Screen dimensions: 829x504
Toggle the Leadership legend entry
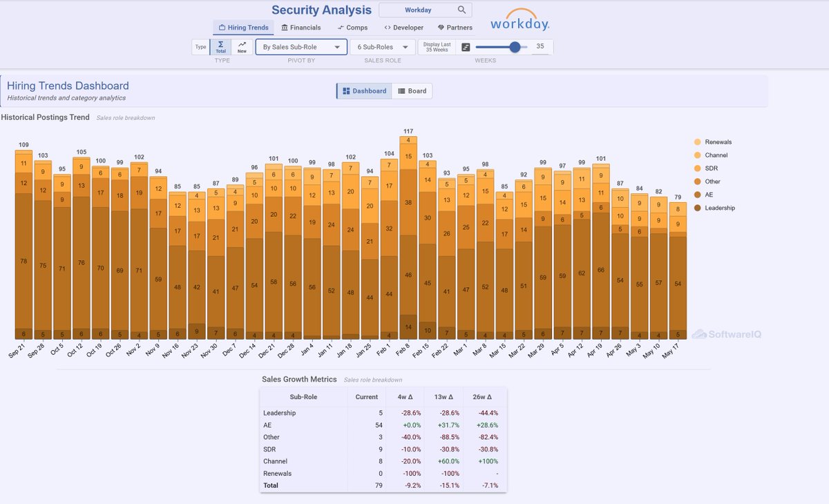coord(714,208)
